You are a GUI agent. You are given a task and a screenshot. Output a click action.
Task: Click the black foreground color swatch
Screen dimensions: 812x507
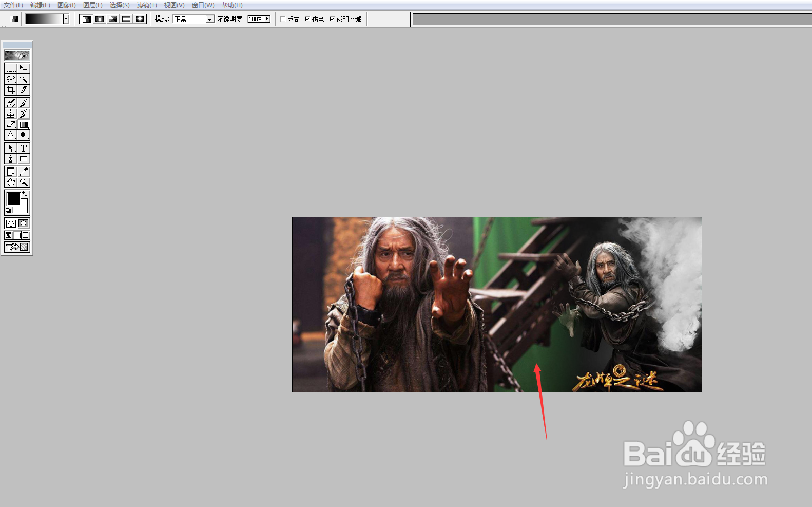13,198
